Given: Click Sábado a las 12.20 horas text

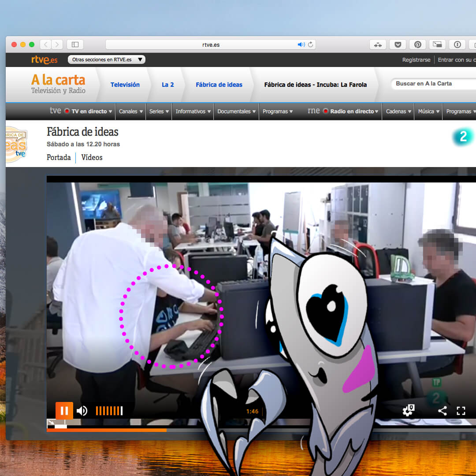Looking at the screenshot, I should tap(83, 144).
